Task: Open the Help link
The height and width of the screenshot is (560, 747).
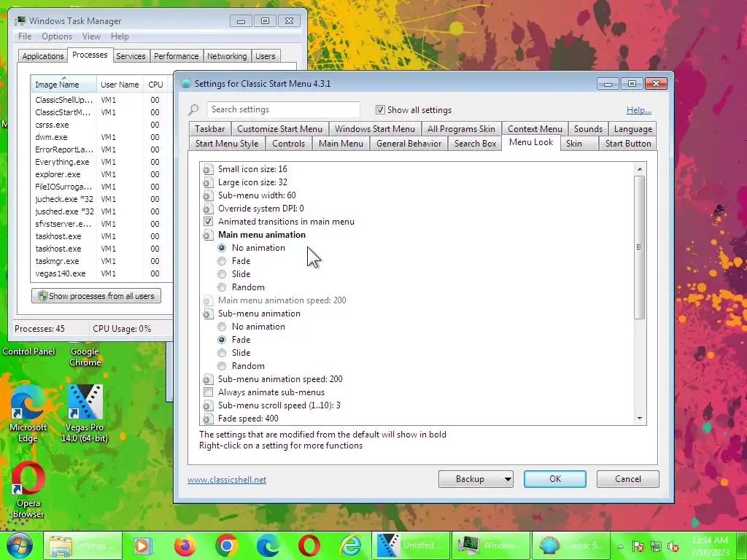Action: [x=639, y=110]
